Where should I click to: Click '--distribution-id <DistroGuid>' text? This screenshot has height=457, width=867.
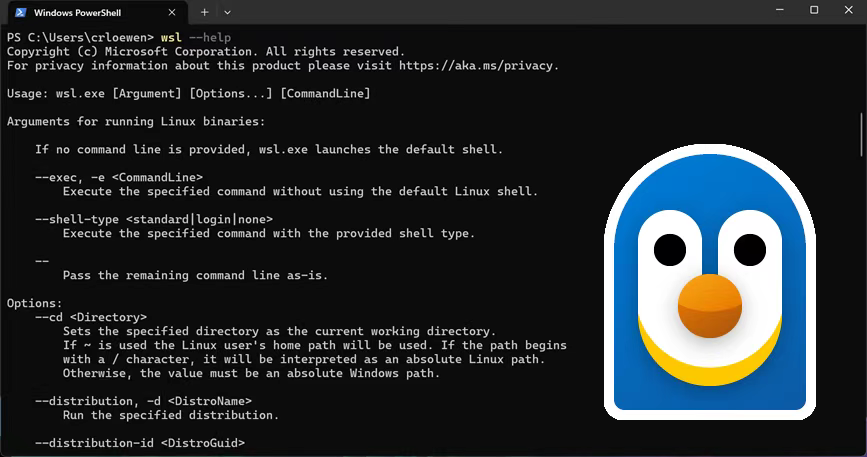point(140,443)
